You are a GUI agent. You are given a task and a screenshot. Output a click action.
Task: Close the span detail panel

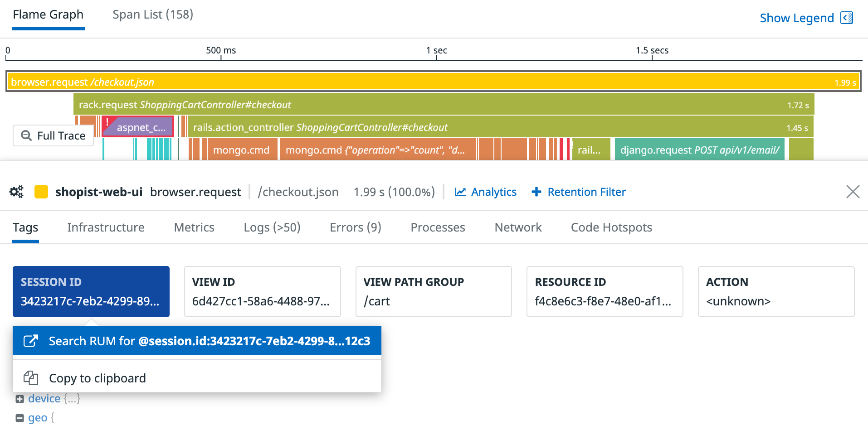(x=853, y=192)
